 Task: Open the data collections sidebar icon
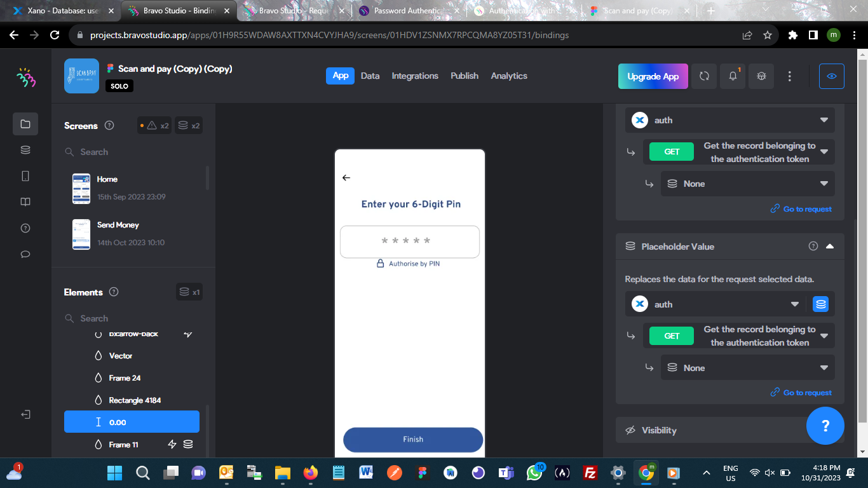25,150
